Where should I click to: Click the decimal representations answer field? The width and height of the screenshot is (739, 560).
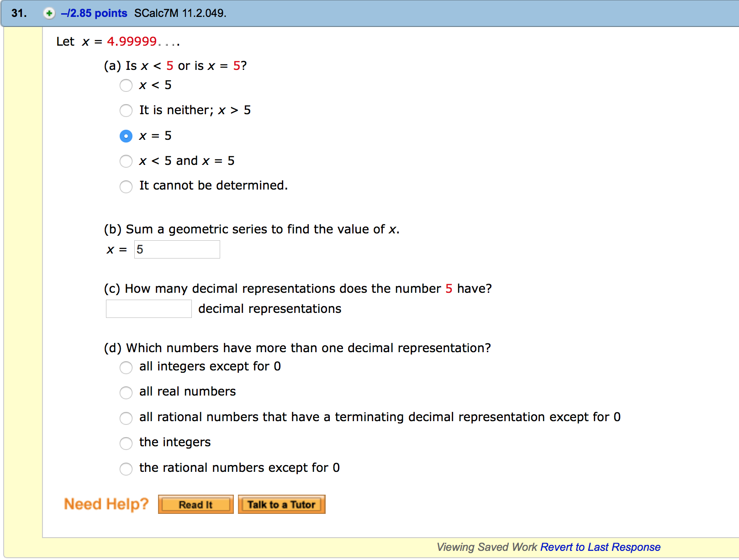(x=148, y=309)
